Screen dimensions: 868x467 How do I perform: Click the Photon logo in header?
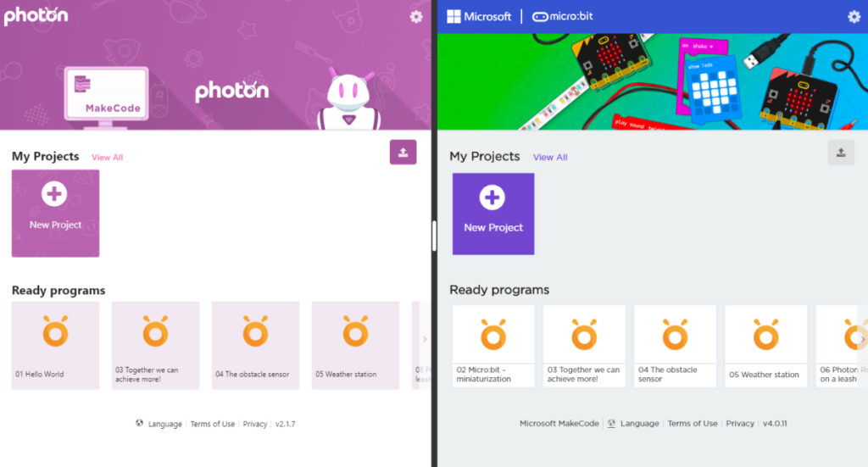[x=36, y=15]
